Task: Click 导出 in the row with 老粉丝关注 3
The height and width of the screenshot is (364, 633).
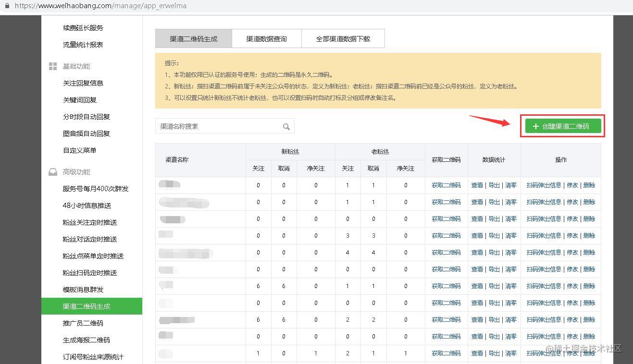Action: 494,236
